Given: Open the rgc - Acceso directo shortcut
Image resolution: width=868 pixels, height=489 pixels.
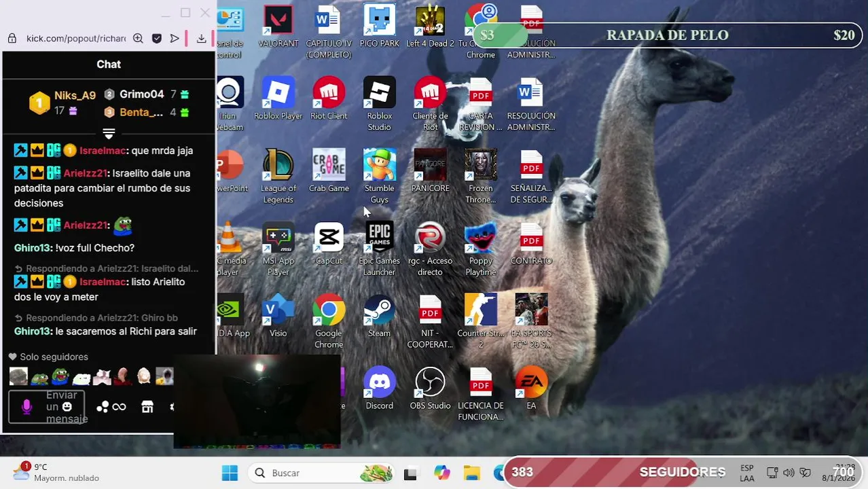Looking at the screenshot, I should pyautogui.click(x=430, y=249).
